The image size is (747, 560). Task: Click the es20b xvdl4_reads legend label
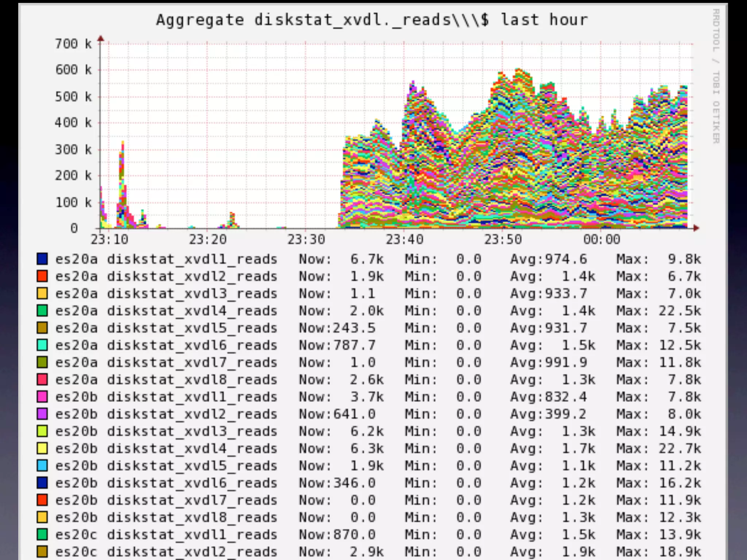(x=166, y=448)
